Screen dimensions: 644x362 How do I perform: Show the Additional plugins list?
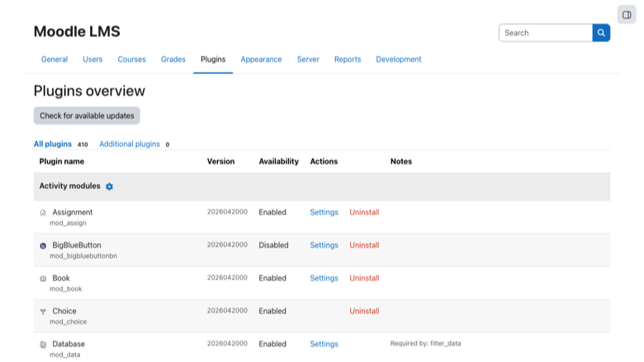(x=130, y=144)
